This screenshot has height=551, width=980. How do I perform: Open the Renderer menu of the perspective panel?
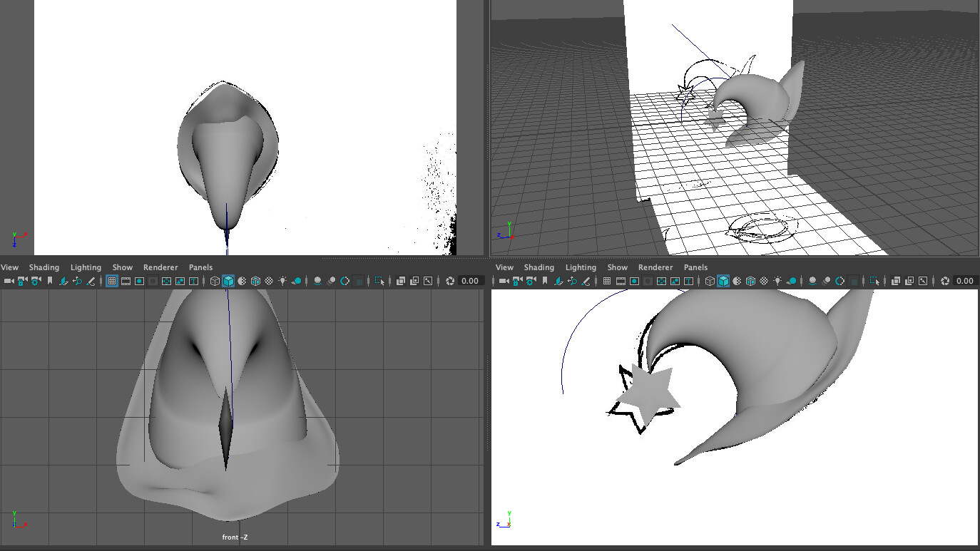click(x=655, y=267)
